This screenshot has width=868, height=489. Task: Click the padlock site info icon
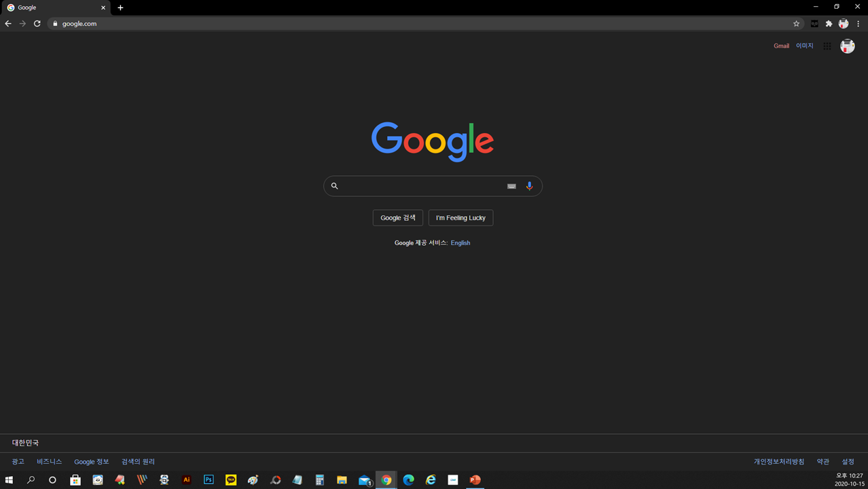[x=56, y=24]
